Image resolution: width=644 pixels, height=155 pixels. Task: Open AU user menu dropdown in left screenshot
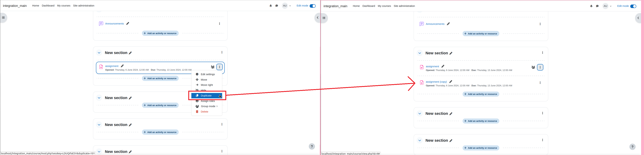[286, 6]
